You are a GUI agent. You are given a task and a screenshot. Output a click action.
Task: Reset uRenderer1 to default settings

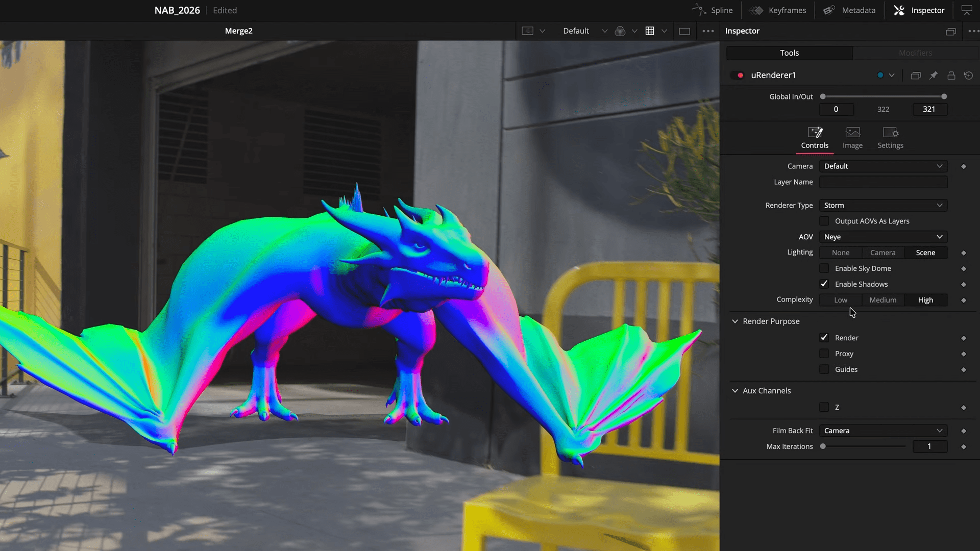click(x=969, y=75)
